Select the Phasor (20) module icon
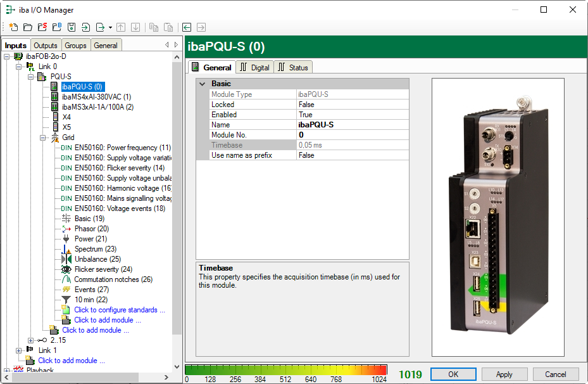 coord(66,229)
